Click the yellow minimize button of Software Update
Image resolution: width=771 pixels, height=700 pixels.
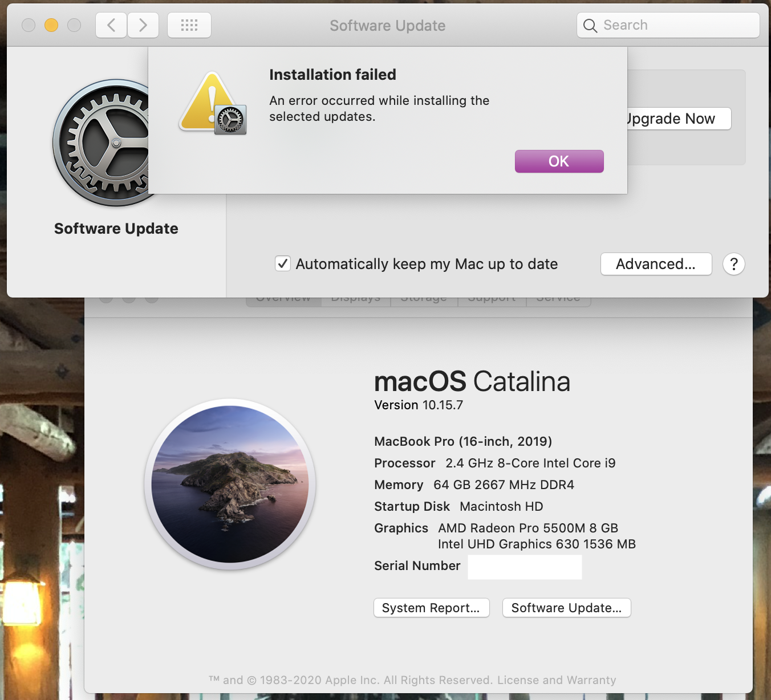(x=51, y=25)
